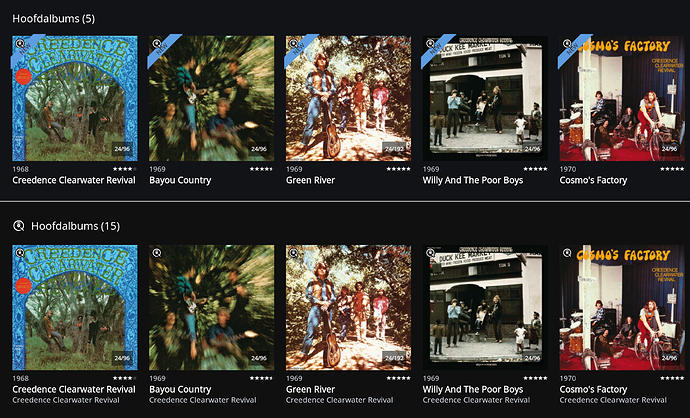
Task: Click Qobuz icon beside lower Hoofdalbums (15) heading
Action: point(18,226)
